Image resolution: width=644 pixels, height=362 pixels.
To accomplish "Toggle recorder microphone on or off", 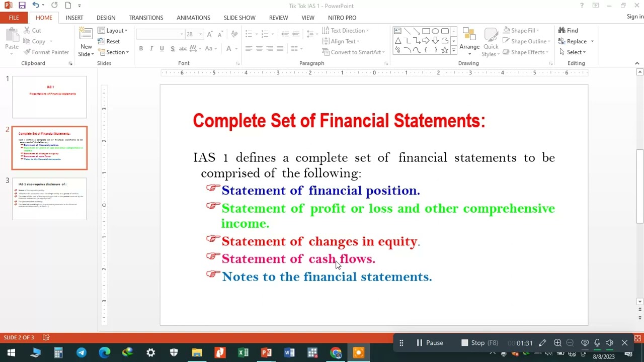I will [x=597, y=343].
